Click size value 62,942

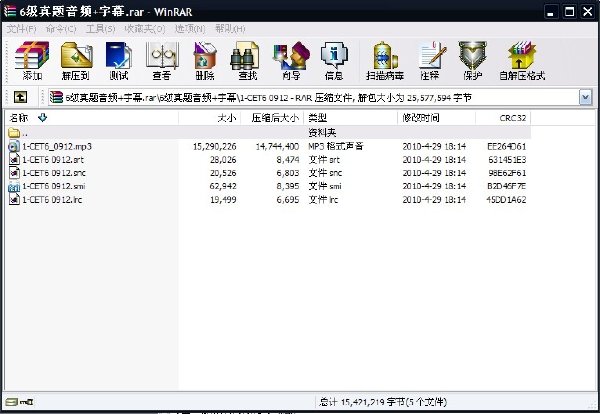click(223, 186)
